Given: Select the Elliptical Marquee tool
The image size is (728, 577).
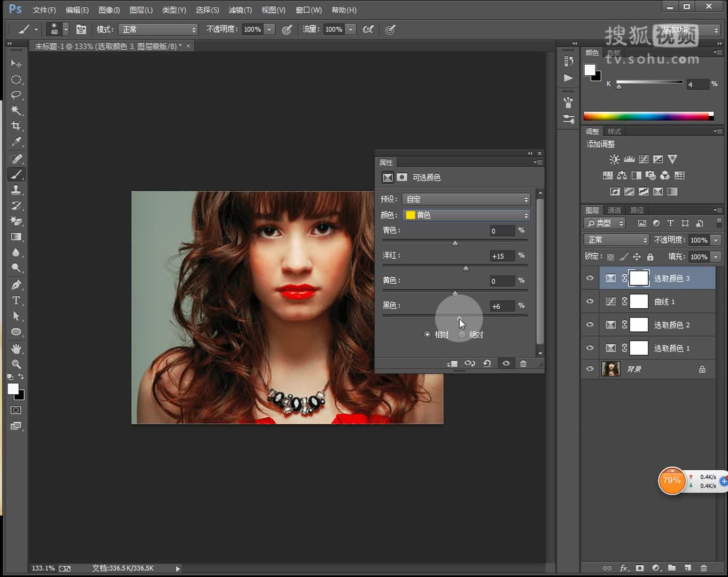Looking at the screenshot, I should coord(16,80).
